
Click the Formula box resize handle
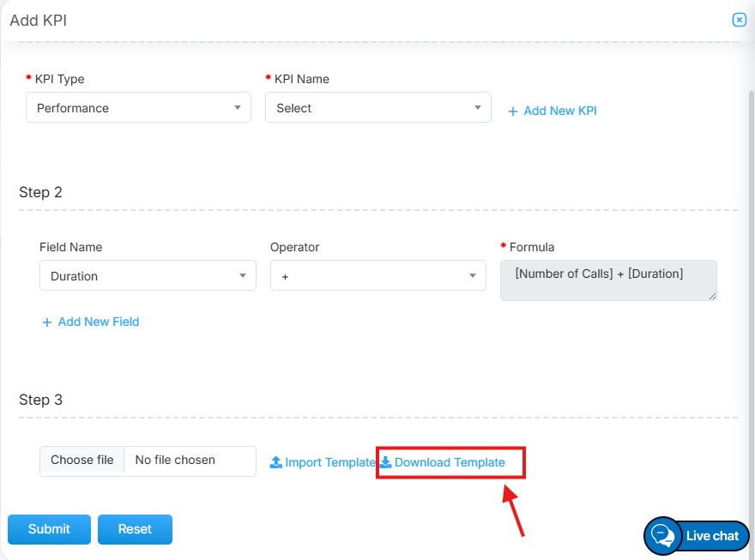point(712,296)
